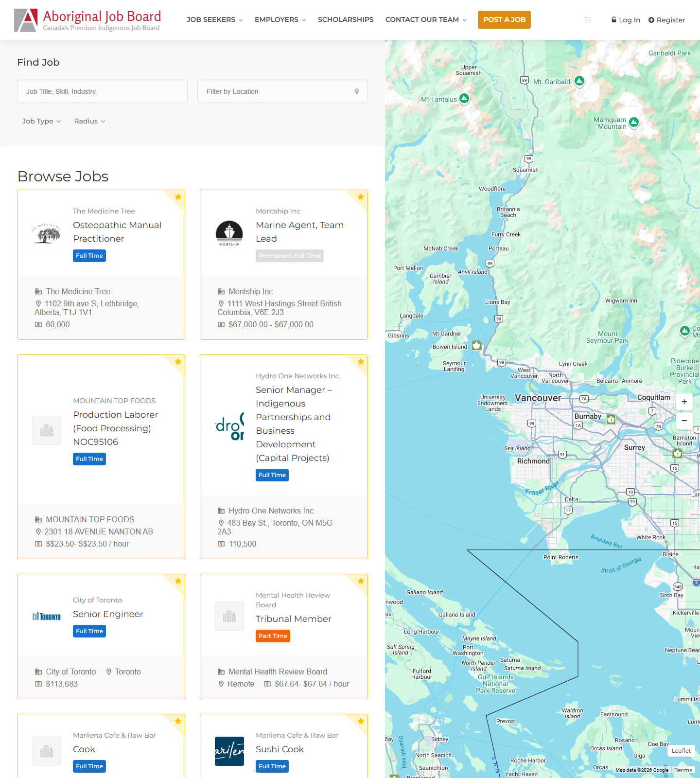The width and height of the screenshot is (700, 778).
Task: Click the Mt Tantalus map marker
Action: (464, 99)
